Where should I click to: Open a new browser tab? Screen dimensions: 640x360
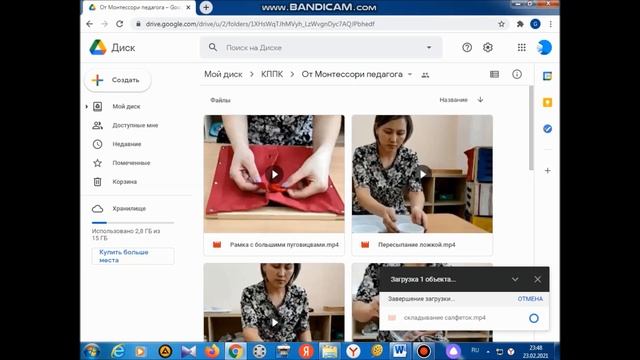tap(206, 7)
